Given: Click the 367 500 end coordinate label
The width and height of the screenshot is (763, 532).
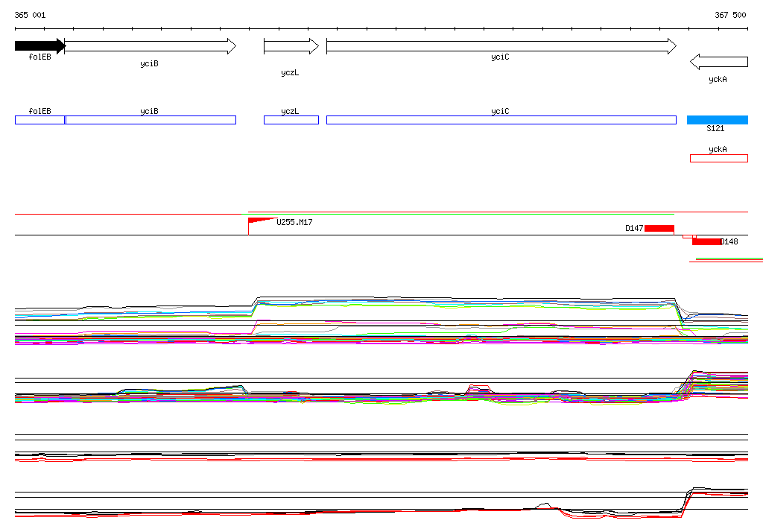Looking at the screenshot, I should tap(730, 15).
